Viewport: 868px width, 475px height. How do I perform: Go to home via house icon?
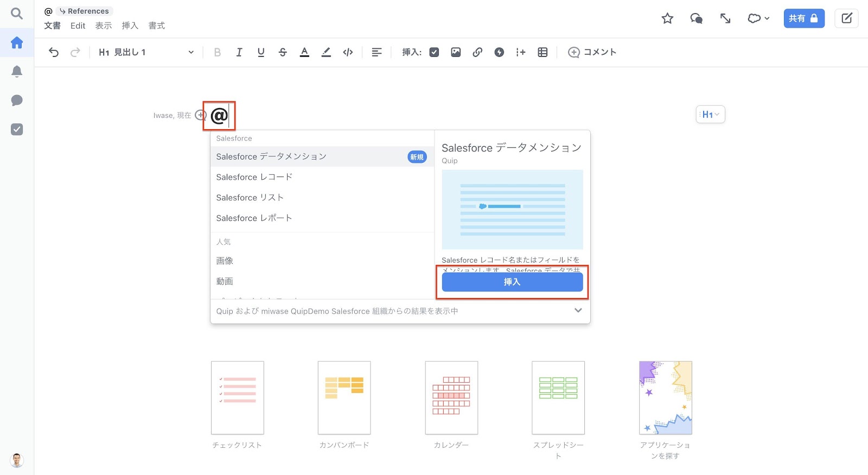tap(17, 42)
